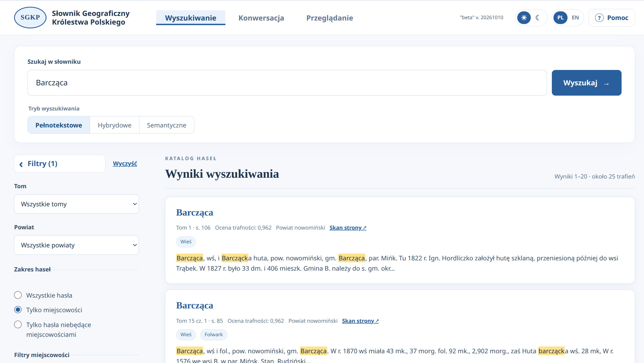Open the Wyszukiwanie tab
644x363 pixels.
(x=191, y=18)
